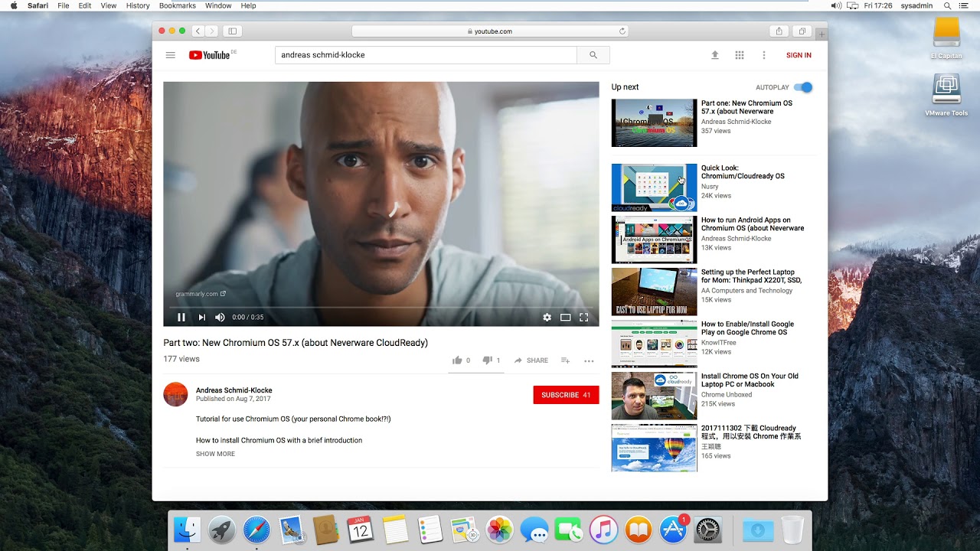Mute the video volume
Screen dimensions: 980x551
pos(220,317)
